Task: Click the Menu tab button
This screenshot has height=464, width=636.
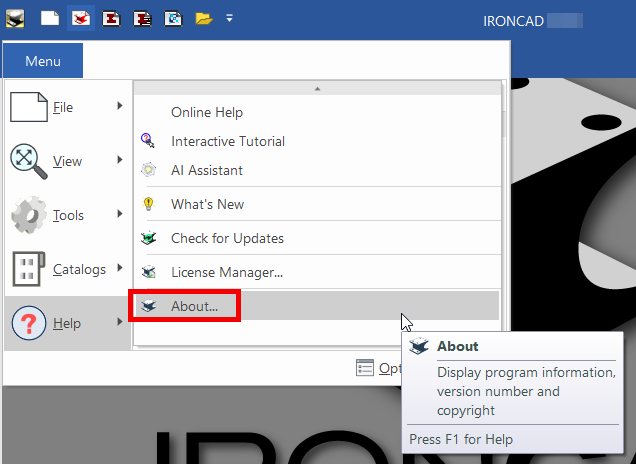Action: pyautogui.click(x=43, y=61)
